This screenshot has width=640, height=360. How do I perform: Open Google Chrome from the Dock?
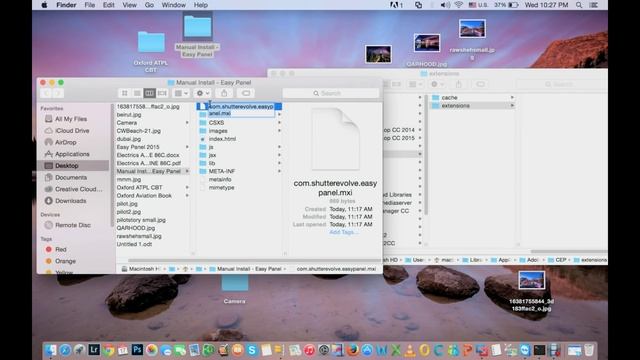(108, 350)
